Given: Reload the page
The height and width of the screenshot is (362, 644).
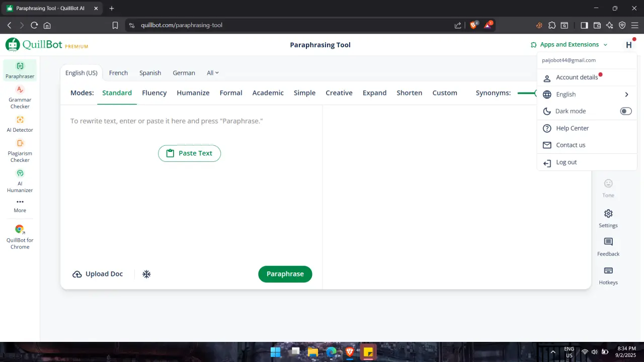Looking at the screenshot, I should pos(34,25).
